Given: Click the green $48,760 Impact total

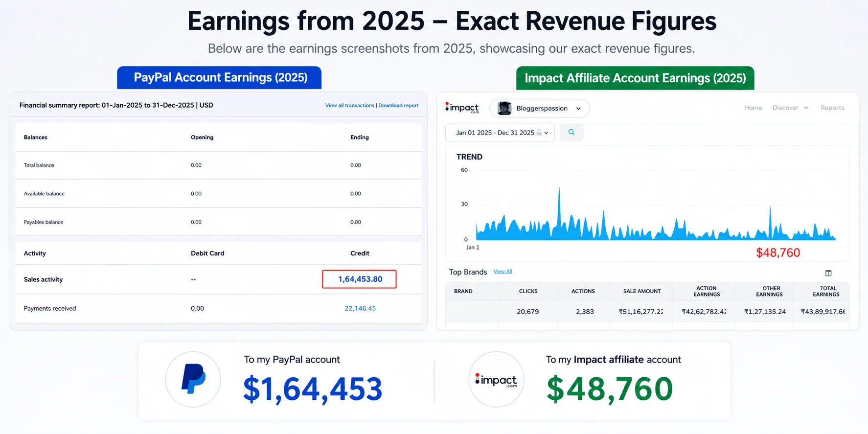Looking at the screenshot, I should pos(610,389).
